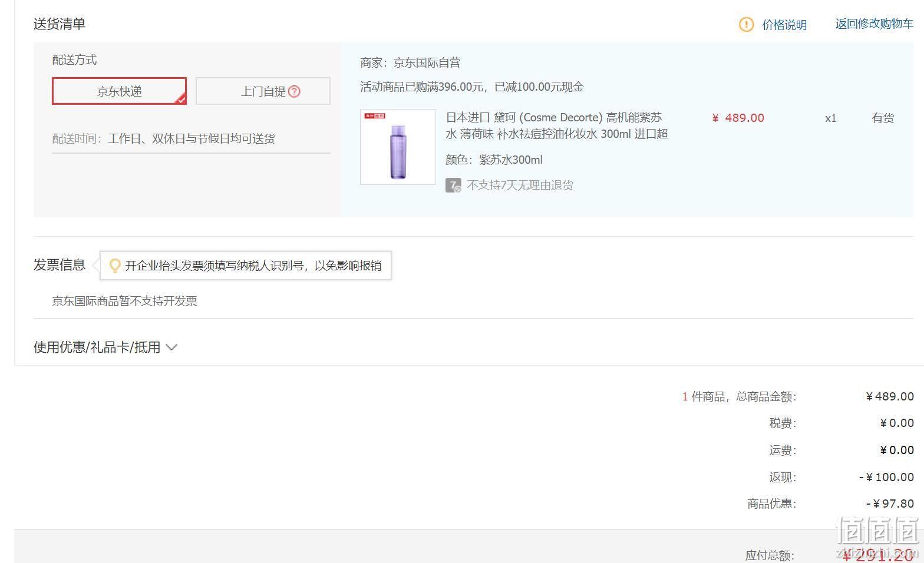Open product title 日本进口 黛珂 Cosme Decorte
Viewport: 924px width, 563px height.
(556, 125)
